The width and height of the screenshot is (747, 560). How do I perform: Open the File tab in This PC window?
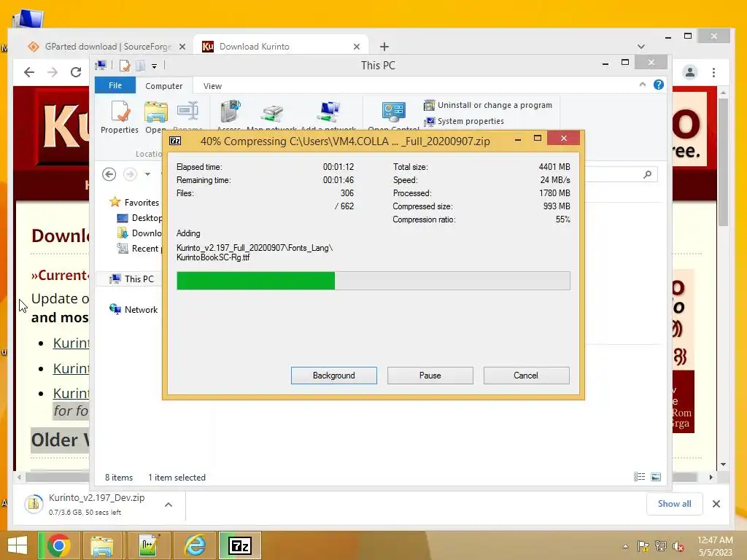(x=115, y=85)
